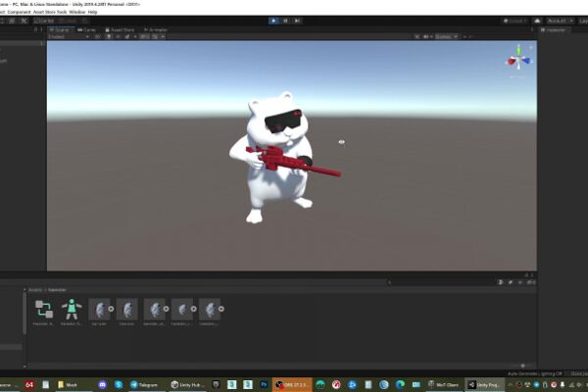Open the Gizmos dropdown

[446, 37]
